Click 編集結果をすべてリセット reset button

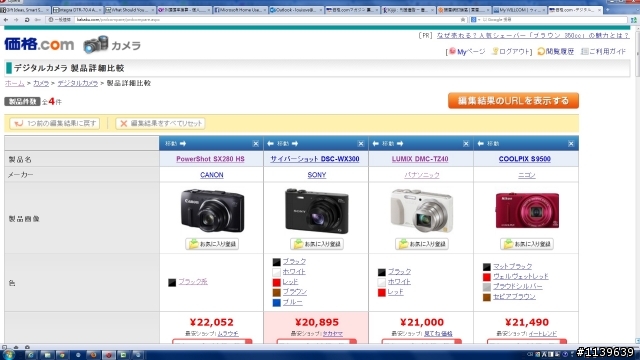pos(160,123)
